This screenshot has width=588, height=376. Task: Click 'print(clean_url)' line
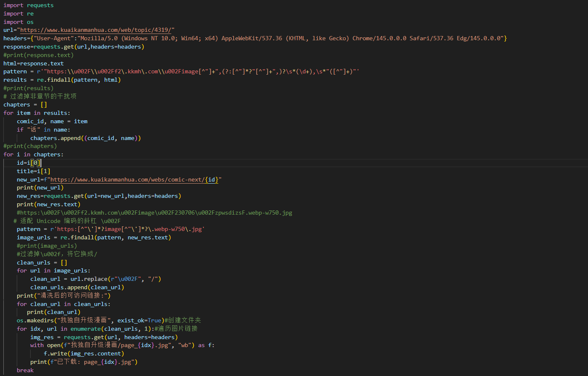[x=54, y=312]
